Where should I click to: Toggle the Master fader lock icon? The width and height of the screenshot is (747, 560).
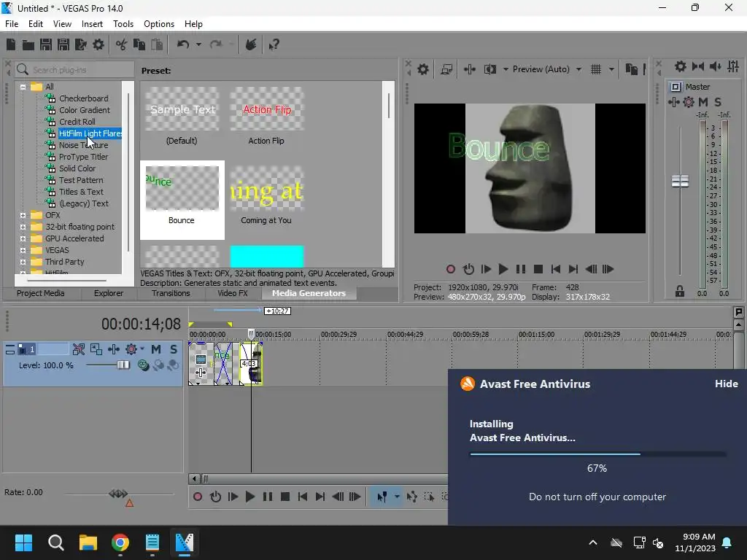[x=680, y=291]
